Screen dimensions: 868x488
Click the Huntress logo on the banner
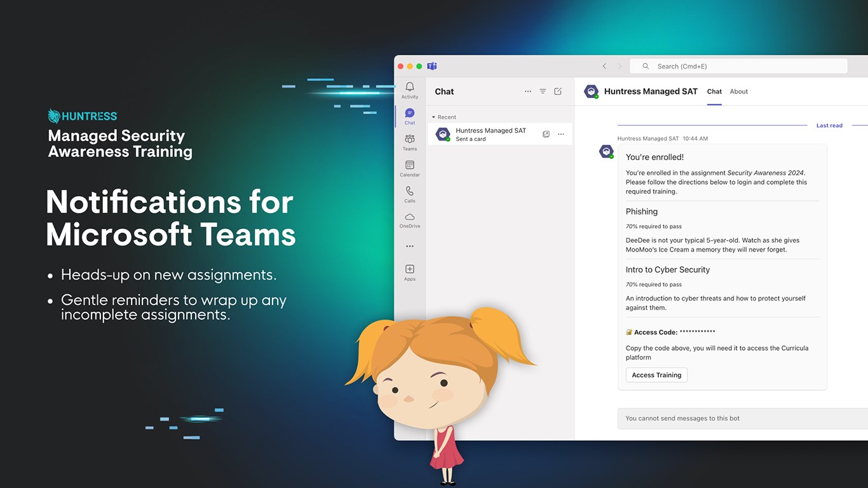(83, 116)
